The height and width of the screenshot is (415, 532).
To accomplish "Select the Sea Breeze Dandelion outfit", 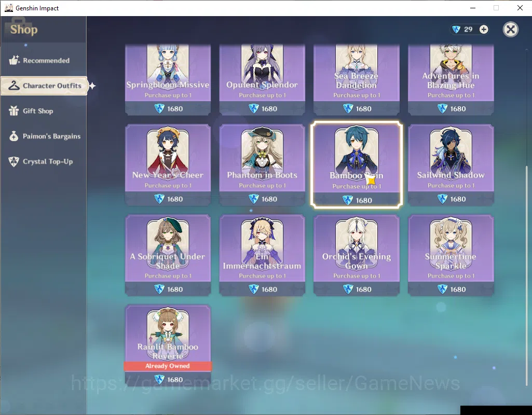I will coord(357,79).
